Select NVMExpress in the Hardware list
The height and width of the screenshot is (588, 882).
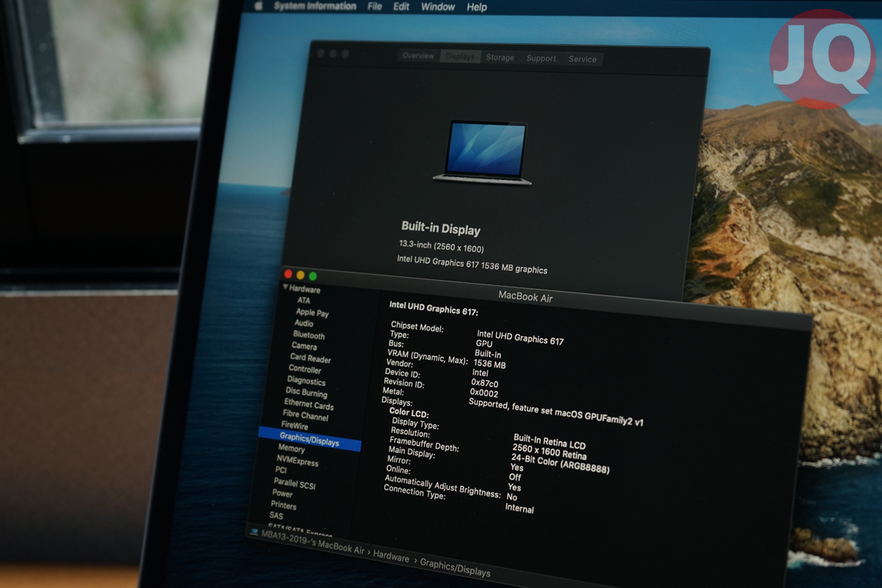point(298,461)
